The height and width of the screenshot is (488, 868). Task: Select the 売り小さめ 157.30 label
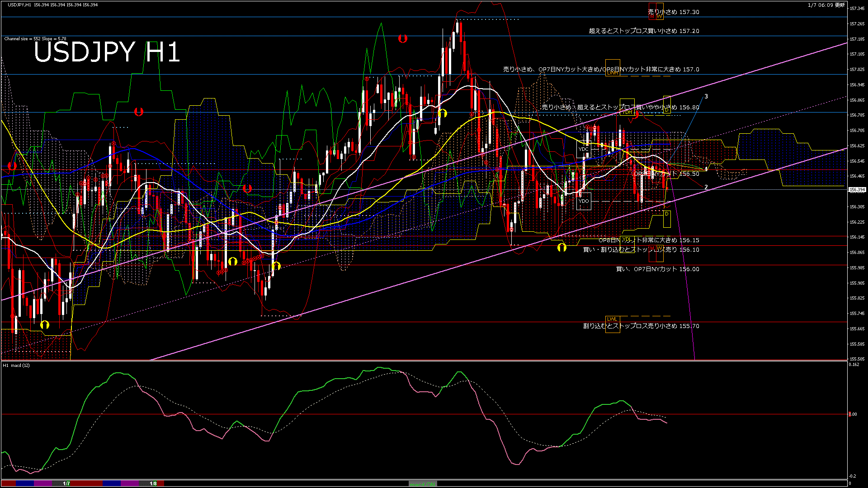point(674,12)
